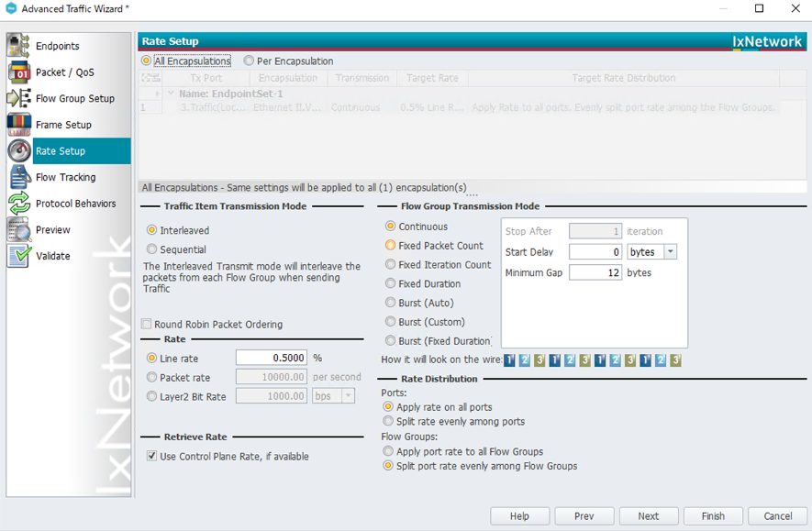
Task: Uncheck Use Control Plane Rate option
Action: click(152, 457)
